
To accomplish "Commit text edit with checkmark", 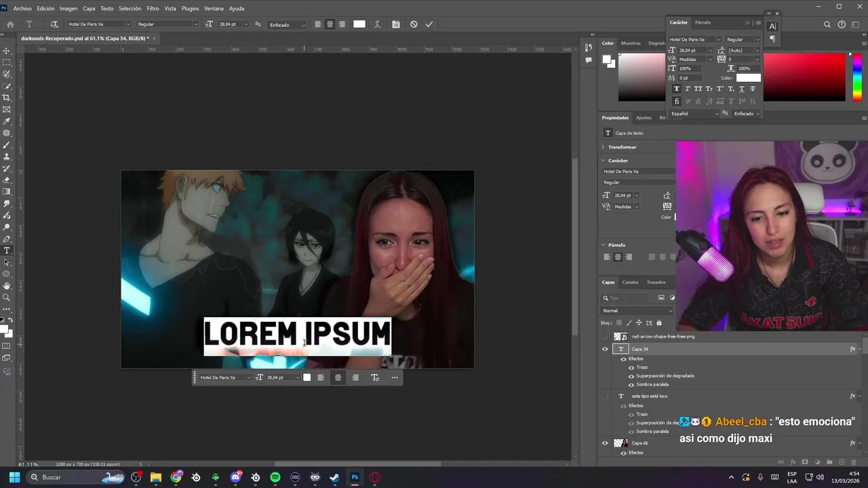I will pos(429,24).
